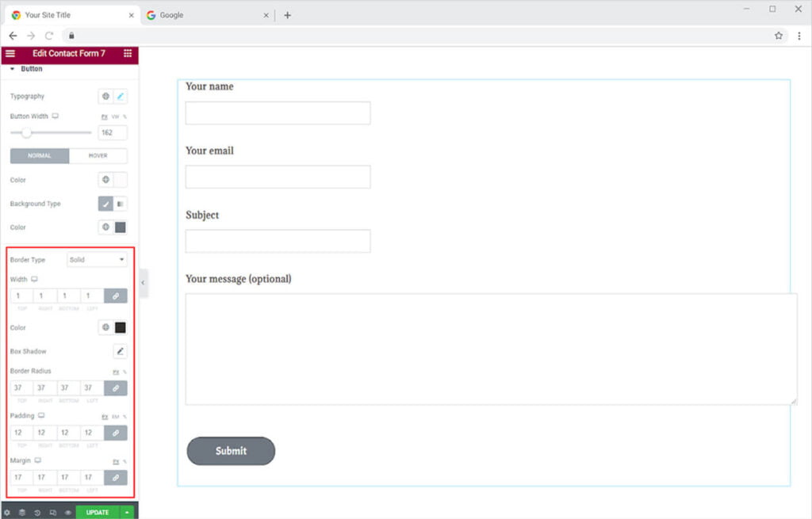This screenshot has height=519, width=812.
Task: Preview changes with the eye icon
Action: (67, 513)
